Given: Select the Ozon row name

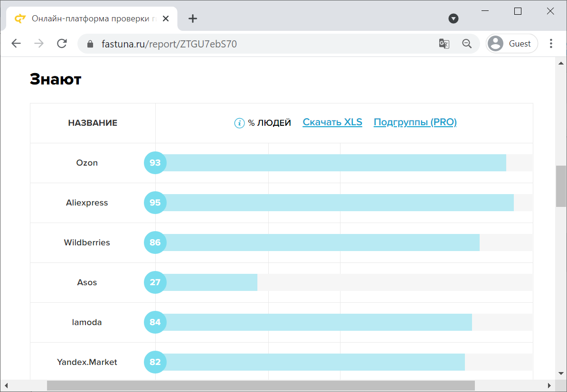Looking at the screenshot, I should pyautogui.click(x=87, y=163).
